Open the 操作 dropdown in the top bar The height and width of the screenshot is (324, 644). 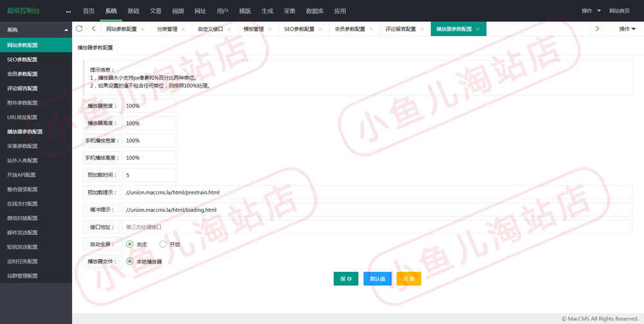pyautogui.click(x=591, y=11)
